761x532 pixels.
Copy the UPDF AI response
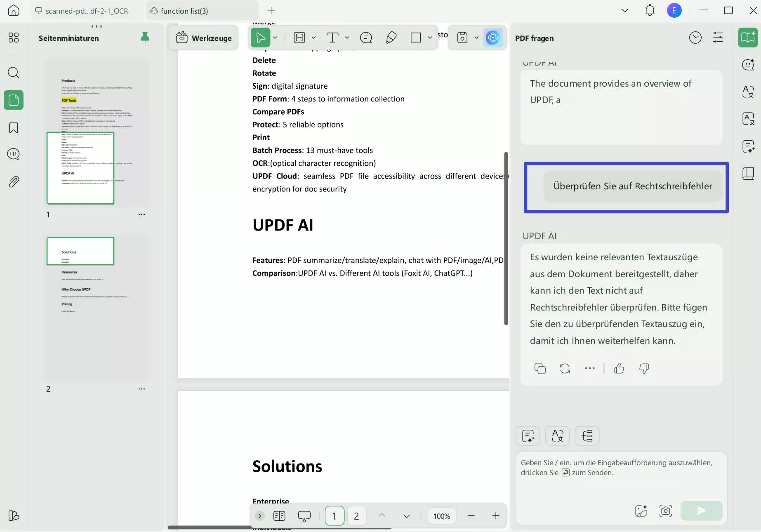pyautogui.click(x=540, y=368)
